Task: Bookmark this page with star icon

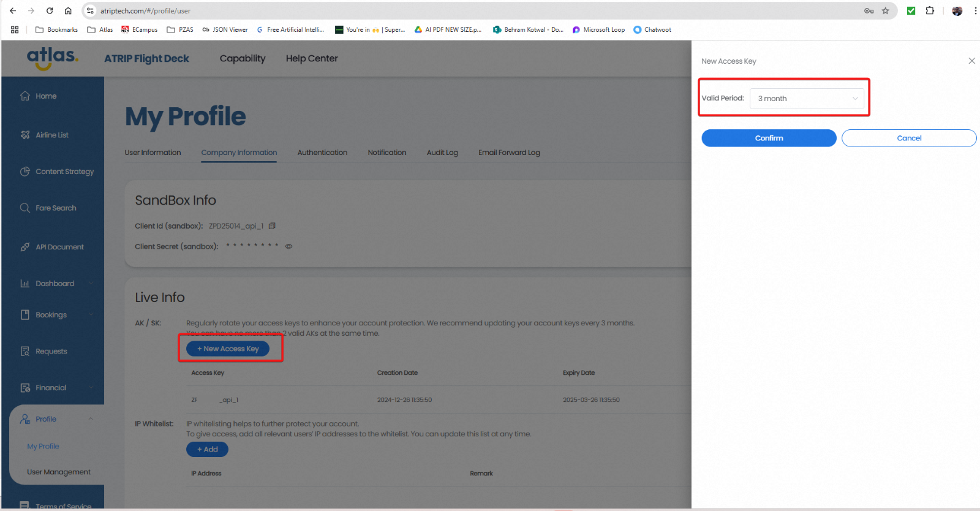Action: coord(885,11)
